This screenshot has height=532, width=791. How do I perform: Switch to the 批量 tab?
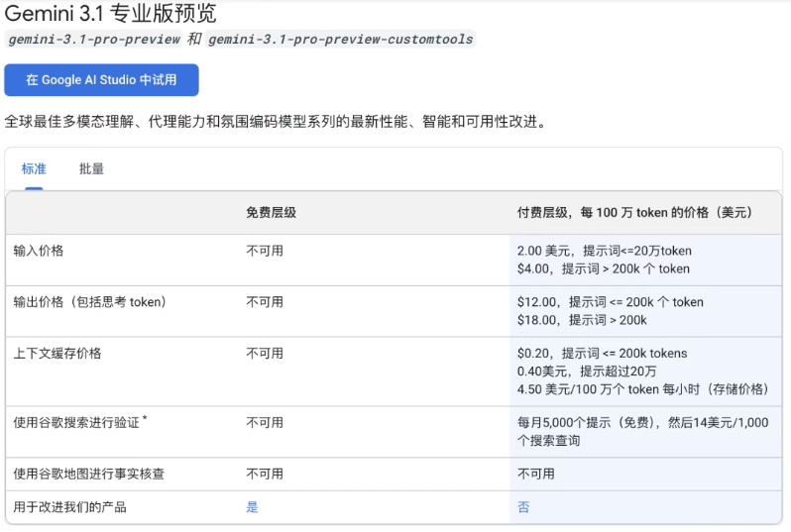91,169
